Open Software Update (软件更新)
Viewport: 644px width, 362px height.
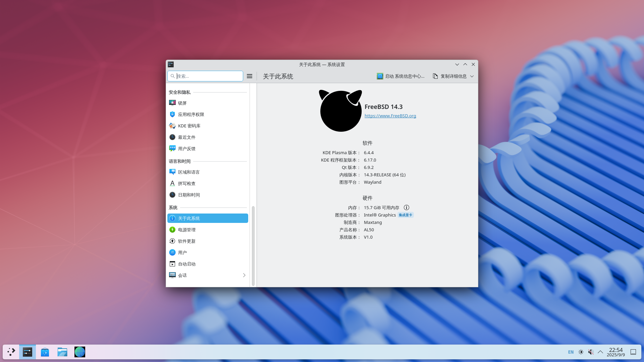[208, 241]
